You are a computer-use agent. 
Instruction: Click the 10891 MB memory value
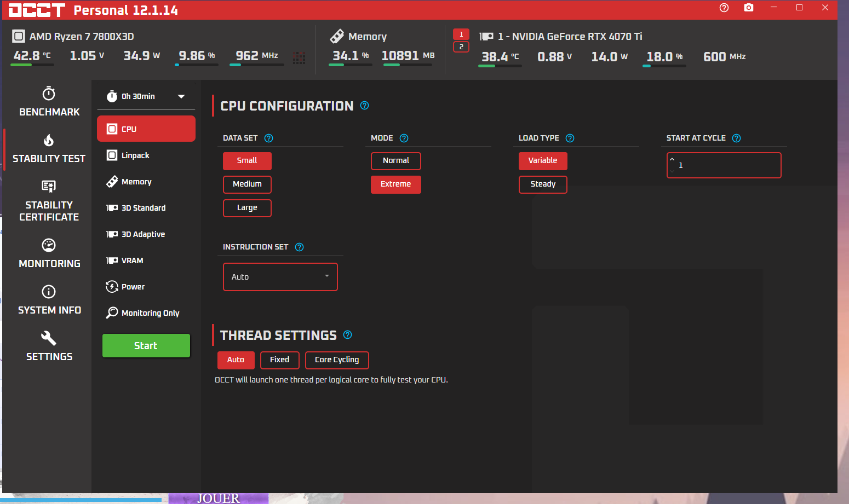[x=408, y=56]
